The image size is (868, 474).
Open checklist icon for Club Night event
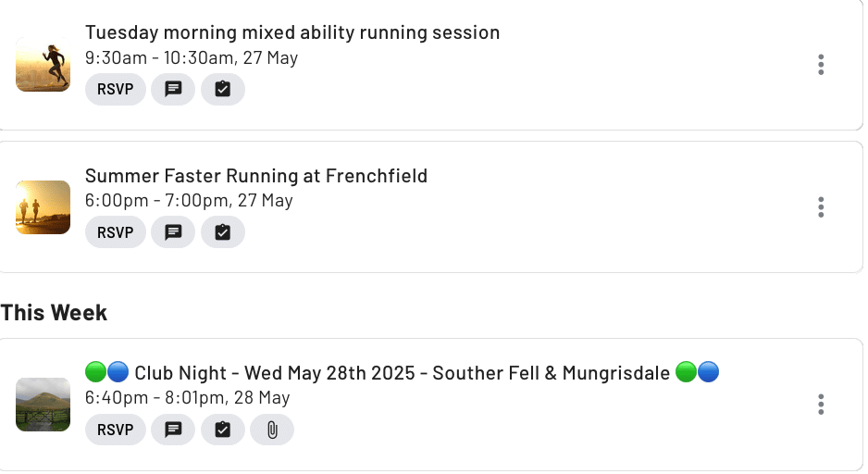pyautogui.click(x=222, y=430)
